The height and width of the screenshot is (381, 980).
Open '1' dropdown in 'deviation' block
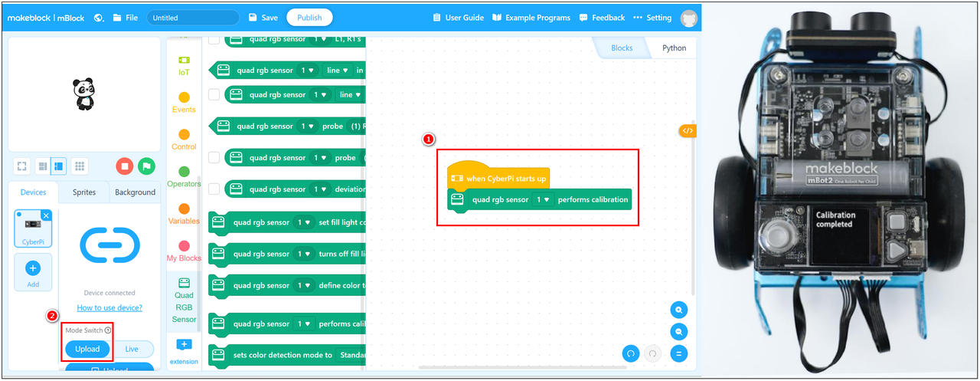click(322, 189)
